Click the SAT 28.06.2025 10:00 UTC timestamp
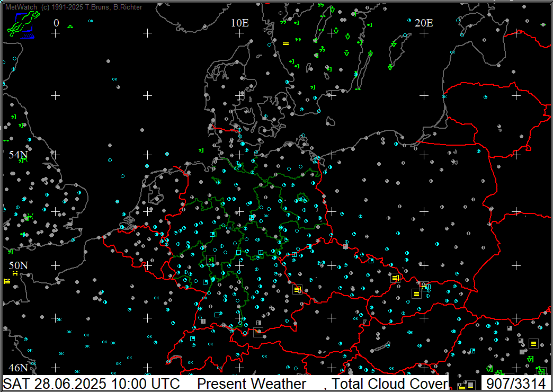This screenshot has width=553, height=392. 92,384
